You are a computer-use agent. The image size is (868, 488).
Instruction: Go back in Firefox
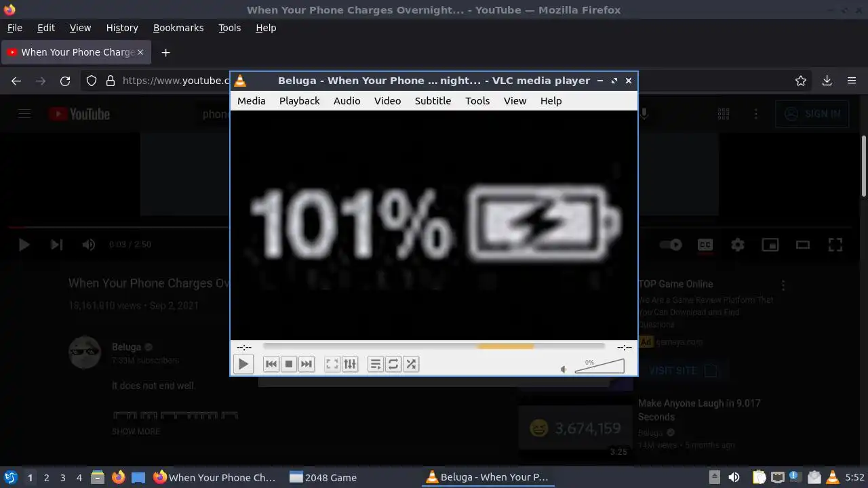click(16, 81)
